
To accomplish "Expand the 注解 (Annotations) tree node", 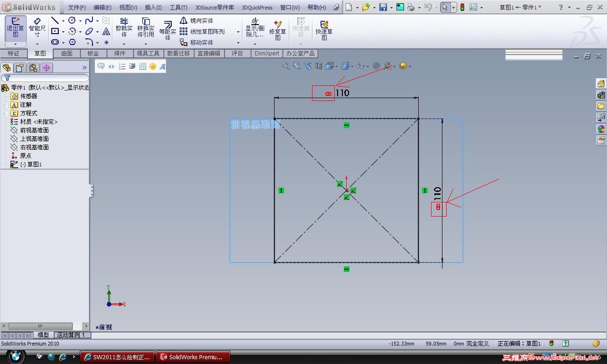I will coord(6,105).
